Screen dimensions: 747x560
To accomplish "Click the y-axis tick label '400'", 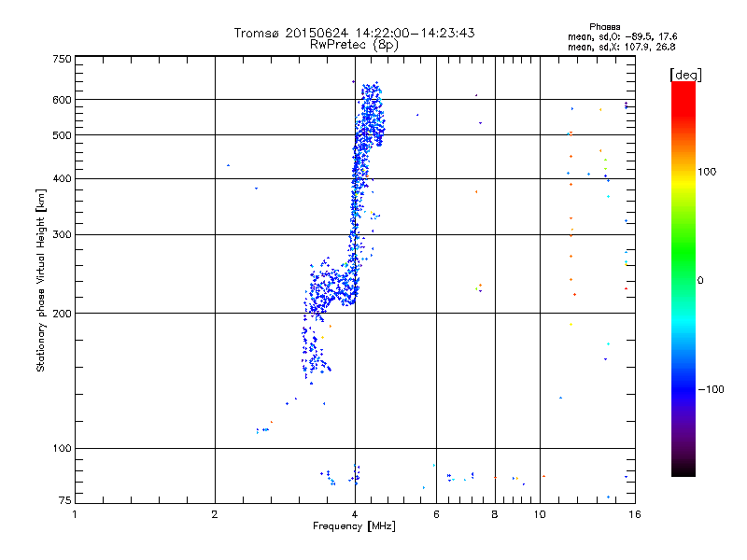I will (x=62, y=178).
